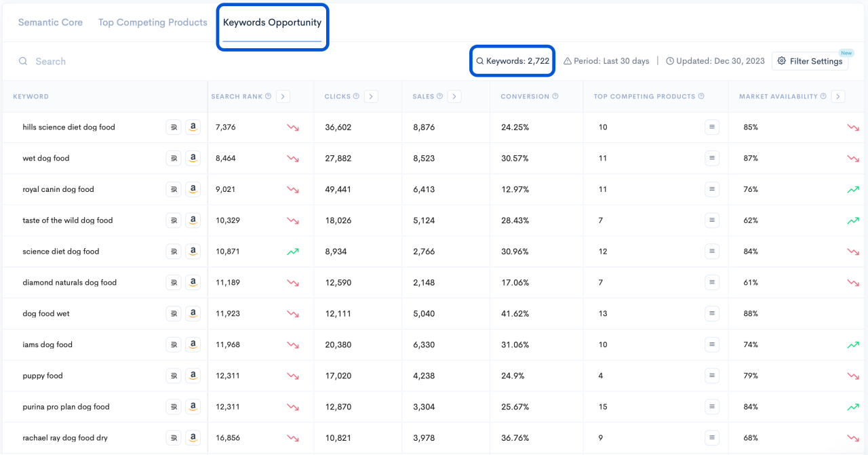Open the Top Competing Products tab
The image size is (868, 455).
(152, 22)
